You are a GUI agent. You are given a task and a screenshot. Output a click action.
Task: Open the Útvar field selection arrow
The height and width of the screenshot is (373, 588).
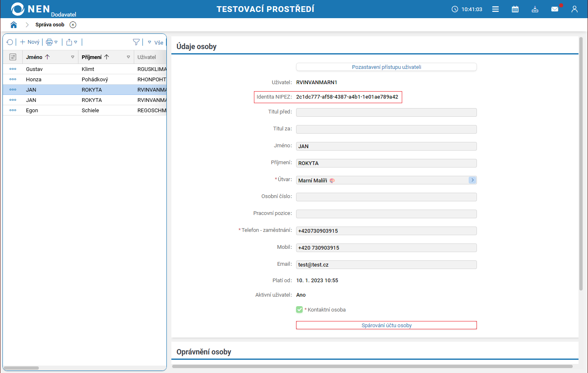point(472,180)
